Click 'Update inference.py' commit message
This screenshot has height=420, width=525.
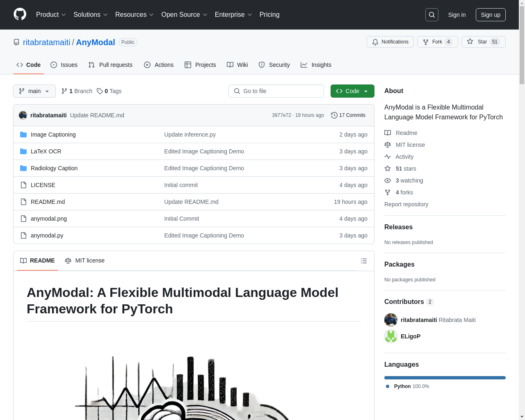point(190,135)
